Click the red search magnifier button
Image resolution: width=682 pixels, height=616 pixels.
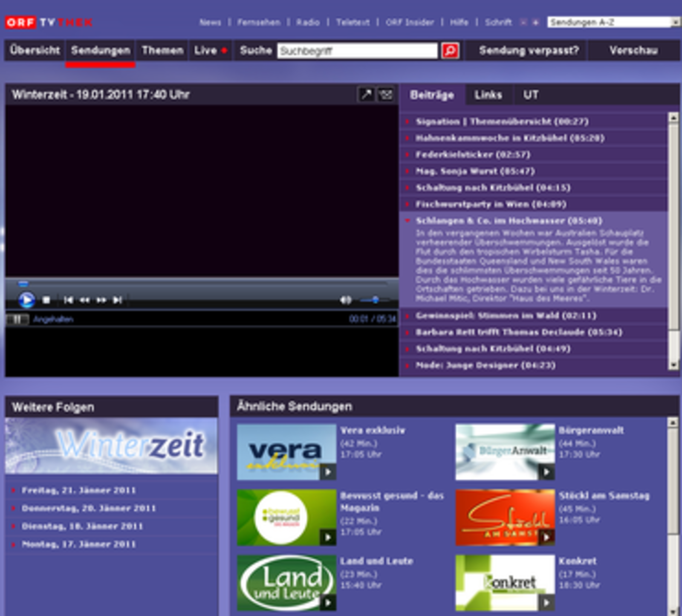point(450,51)
